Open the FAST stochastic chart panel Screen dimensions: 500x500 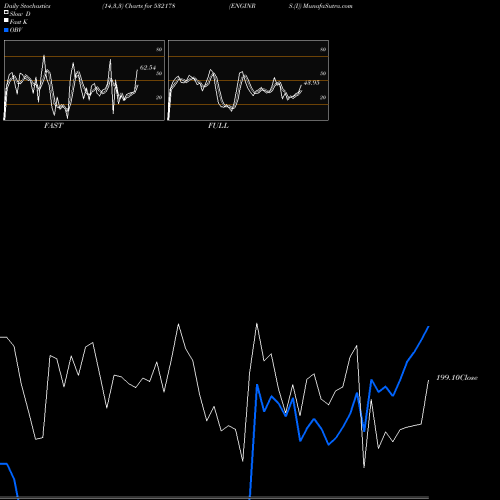[x=84, y=80]
